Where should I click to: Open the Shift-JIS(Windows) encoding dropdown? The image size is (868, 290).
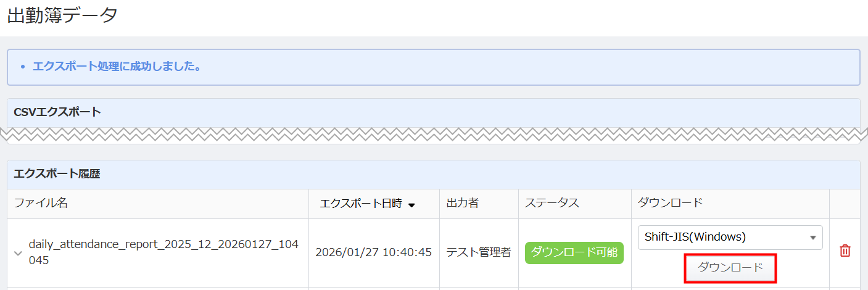(729, 237)
